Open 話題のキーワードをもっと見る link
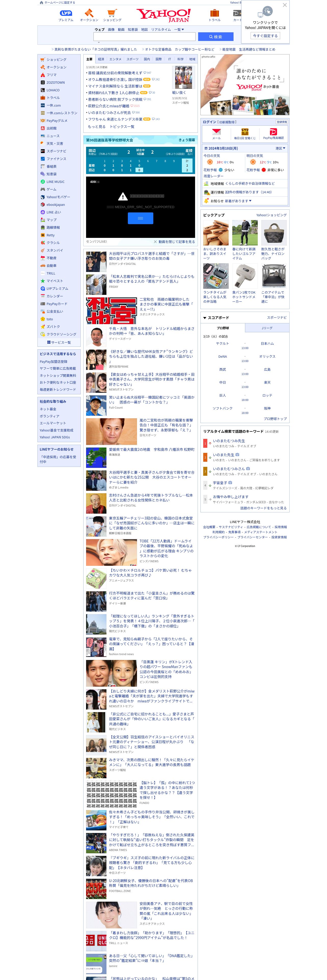Image resolution: width=327 pixels, height=980 pixels. click(263, 508)
